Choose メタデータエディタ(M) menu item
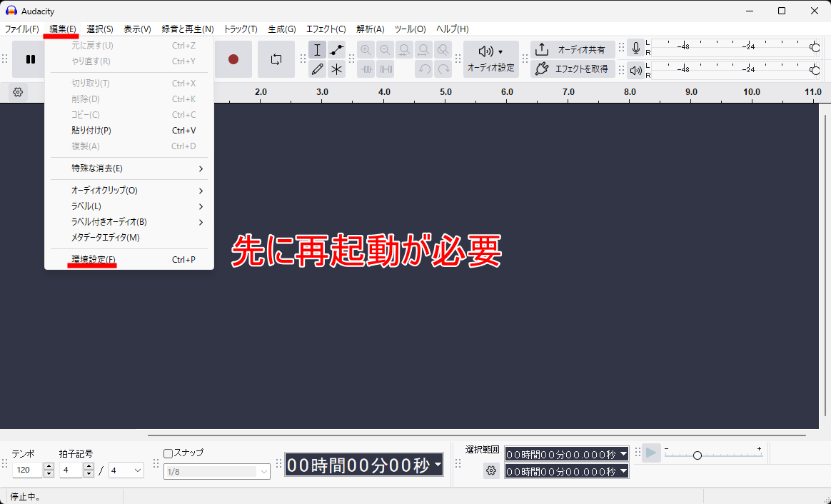The image size is (831, 504). (x=129, y=238)
